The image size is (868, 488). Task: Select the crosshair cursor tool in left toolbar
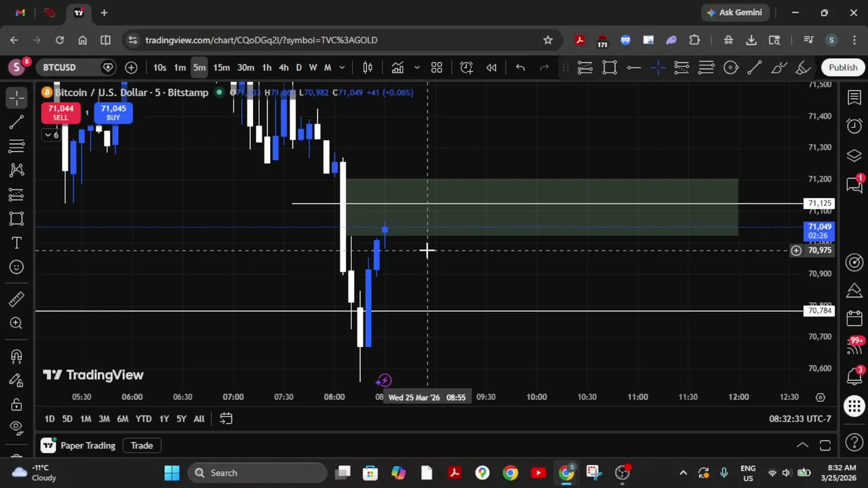click(17, 98)
